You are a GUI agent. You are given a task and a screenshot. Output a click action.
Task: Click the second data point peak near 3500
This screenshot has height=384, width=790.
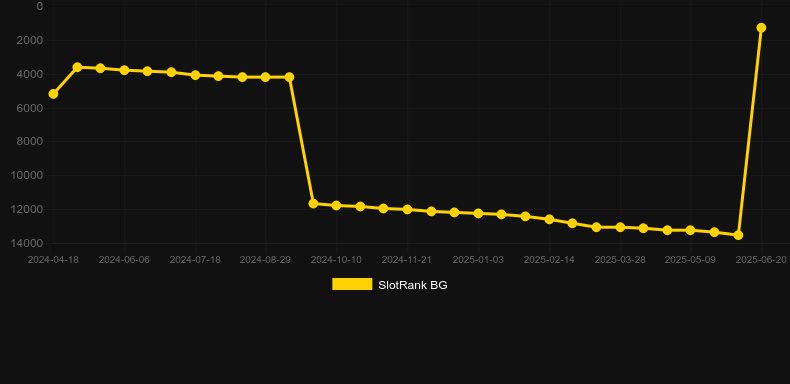tap(77, 67)
